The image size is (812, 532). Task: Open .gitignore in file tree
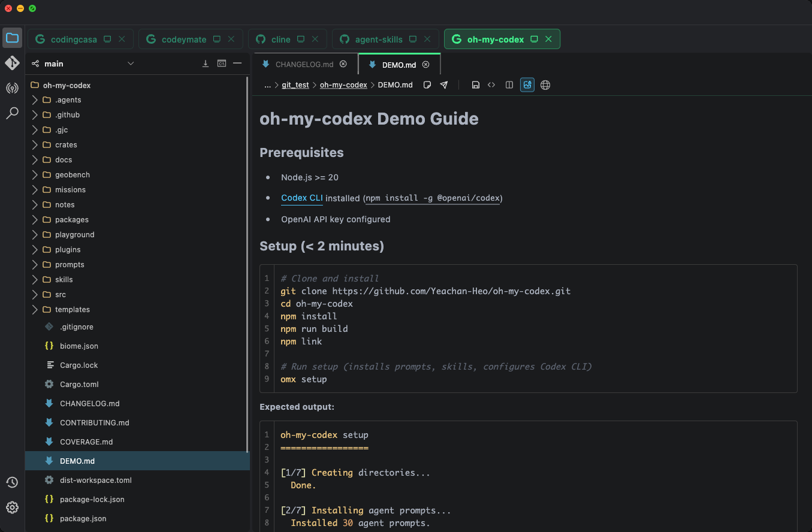tap(137, 327)
